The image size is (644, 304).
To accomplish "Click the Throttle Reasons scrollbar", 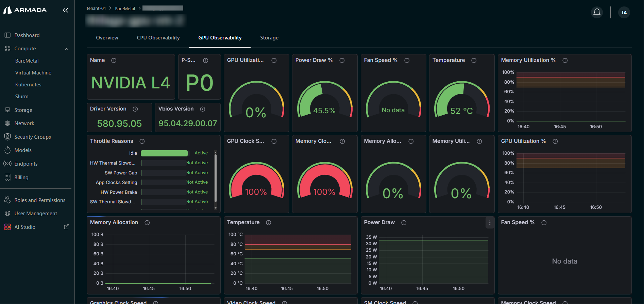I will (x=216, y=179).
